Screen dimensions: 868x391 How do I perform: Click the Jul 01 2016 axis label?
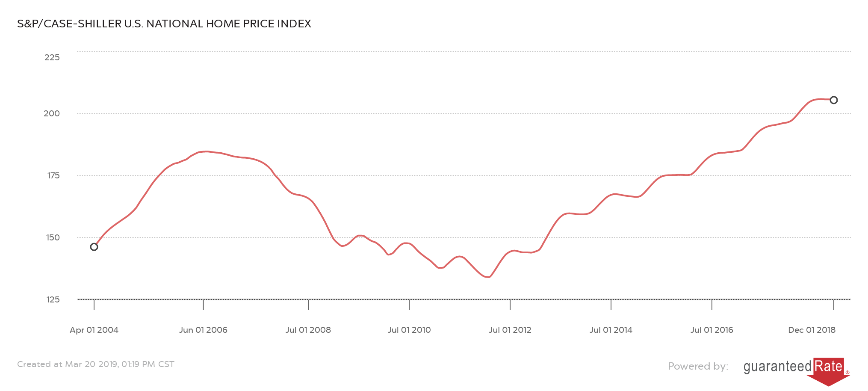712,330
